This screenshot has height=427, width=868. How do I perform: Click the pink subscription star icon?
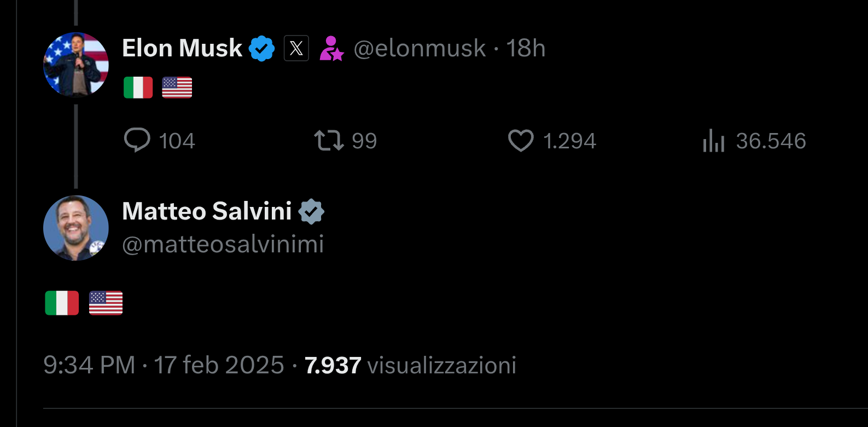coord(332,48)
